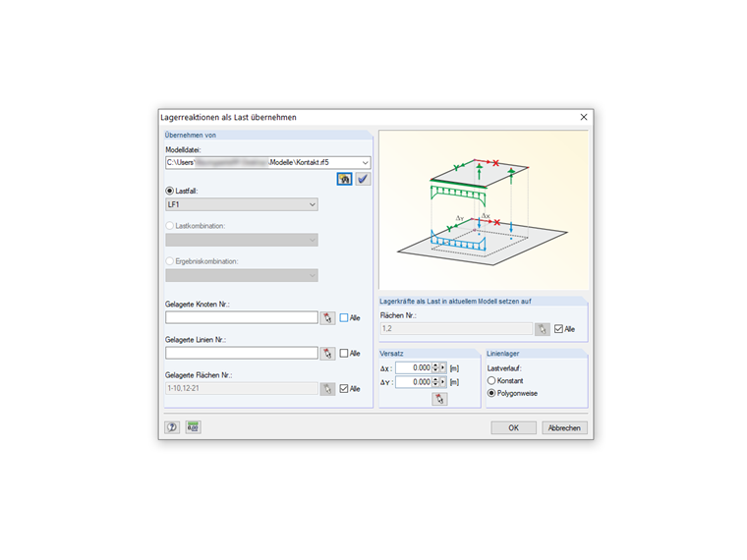Viewport: 747px width, 560px height.
Task: Click the support reaction illustration preview
Action: (484, 210)
